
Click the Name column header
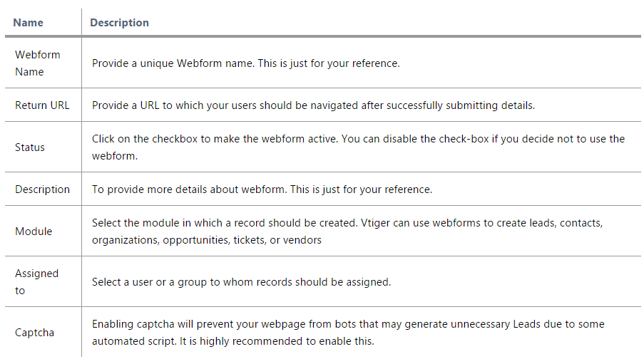click(x=28, y=23)
